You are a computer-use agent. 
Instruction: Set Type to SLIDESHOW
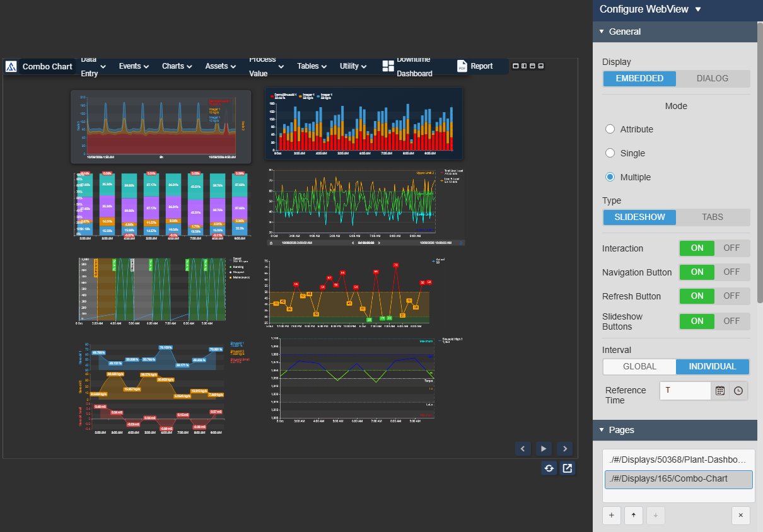click(x=639, y=217)
